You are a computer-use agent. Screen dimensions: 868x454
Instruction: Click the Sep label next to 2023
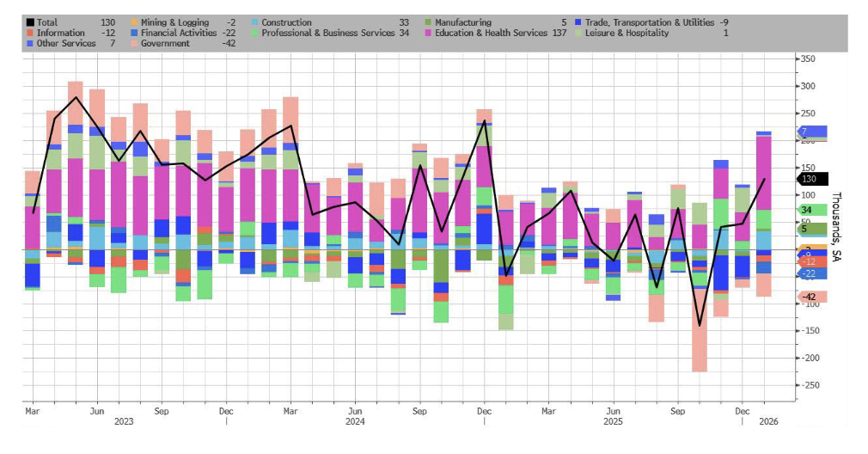[162, 411]
